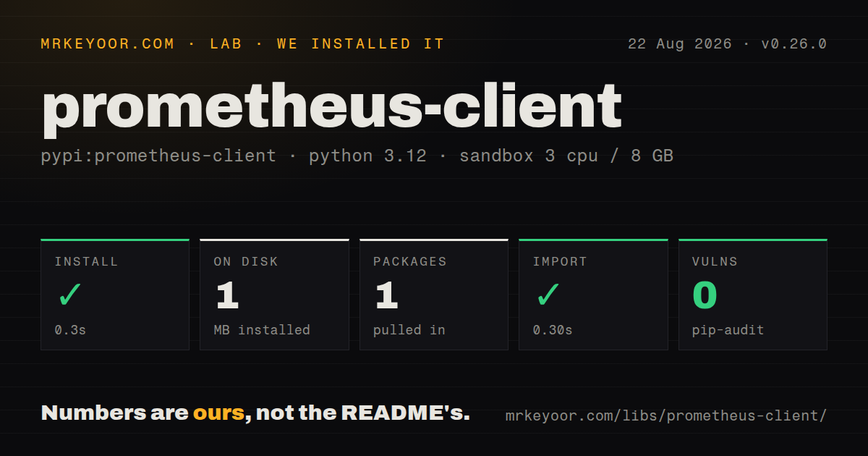Click the INSTALL card label
Viewport: 868px width, 456px height.
click(x=86, y=262)
